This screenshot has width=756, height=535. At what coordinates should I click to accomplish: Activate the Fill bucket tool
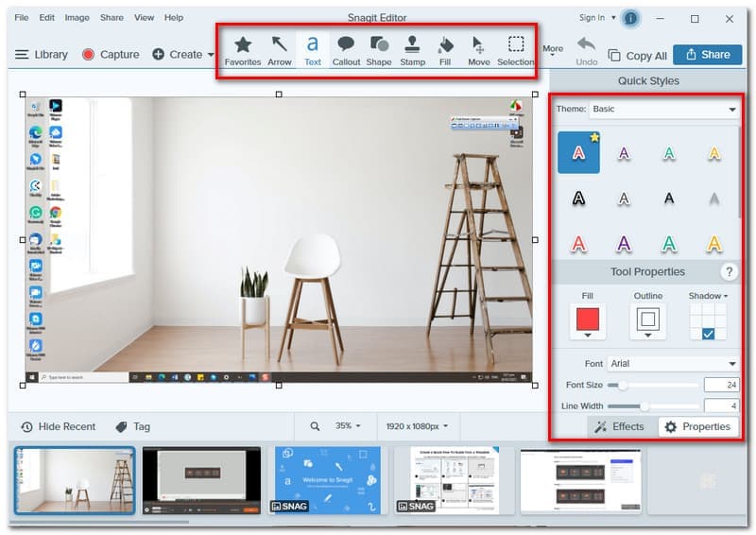[x=445, y=50]
